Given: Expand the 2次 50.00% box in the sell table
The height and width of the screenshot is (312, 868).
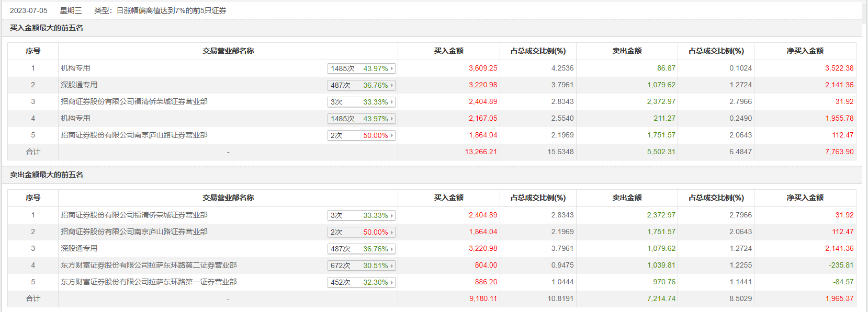Looking at the screenshot, I should tap(361, 232).
